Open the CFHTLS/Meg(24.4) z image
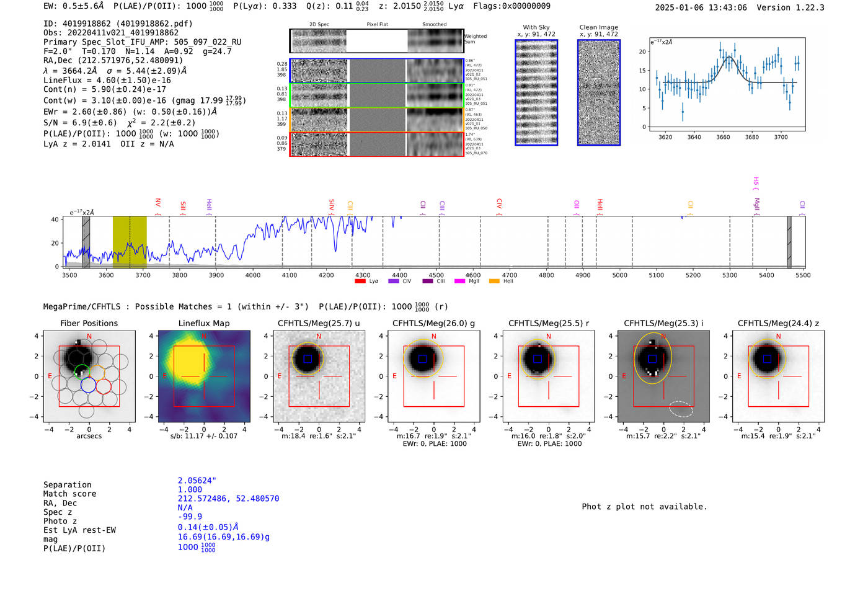The height and width of the screenshot is (591, 868). (x=779, y=376)
